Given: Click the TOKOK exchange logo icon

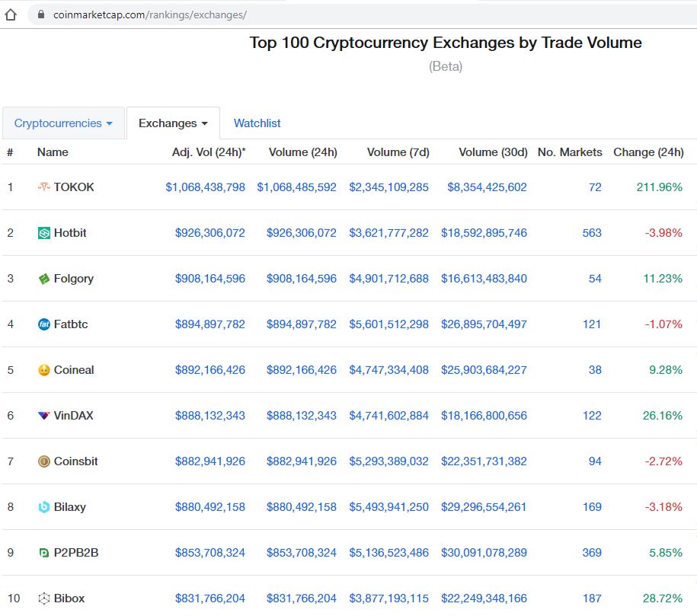Looking at the screenshot, I should point(43,187).
